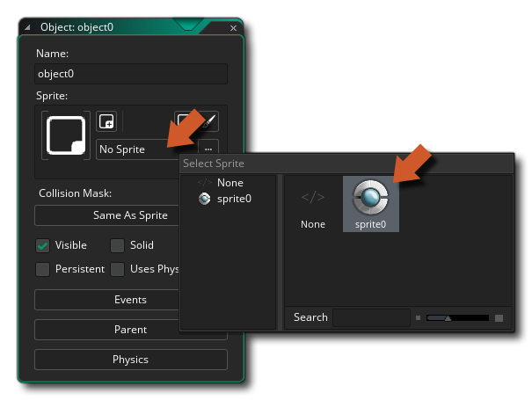
Task: Click the Name input field object0
Action: pyautogui.click(x=131, y=74)
